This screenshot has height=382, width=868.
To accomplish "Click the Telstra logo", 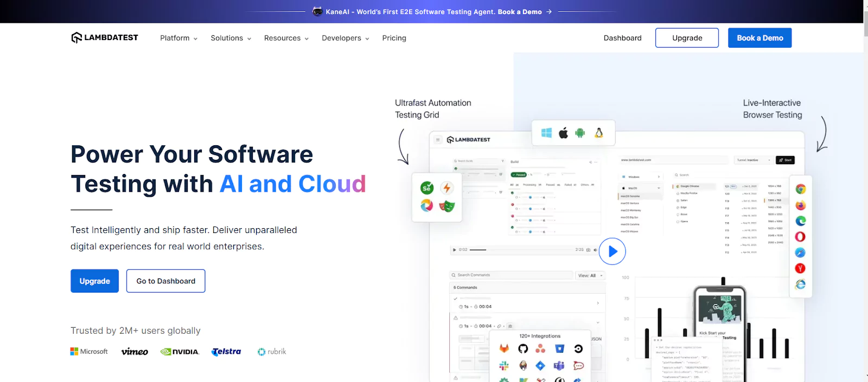I will click(227, 352).
